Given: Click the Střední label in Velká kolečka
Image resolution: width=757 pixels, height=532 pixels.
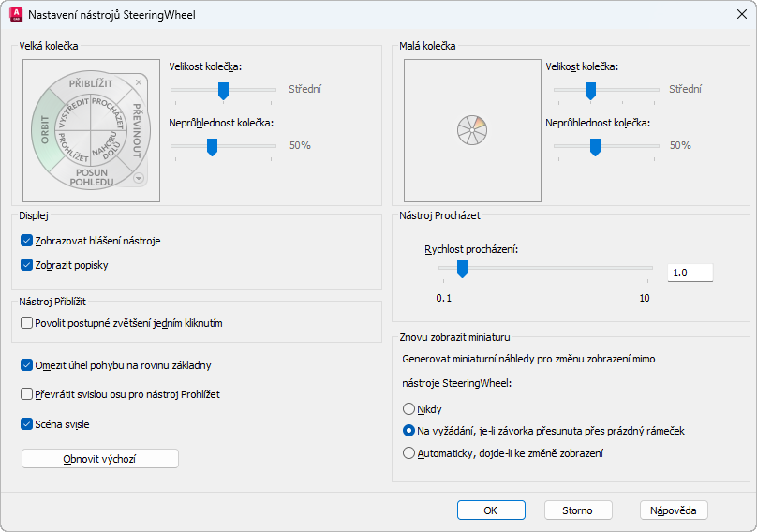Looking at the screenshot, I should tap(304, 89).
